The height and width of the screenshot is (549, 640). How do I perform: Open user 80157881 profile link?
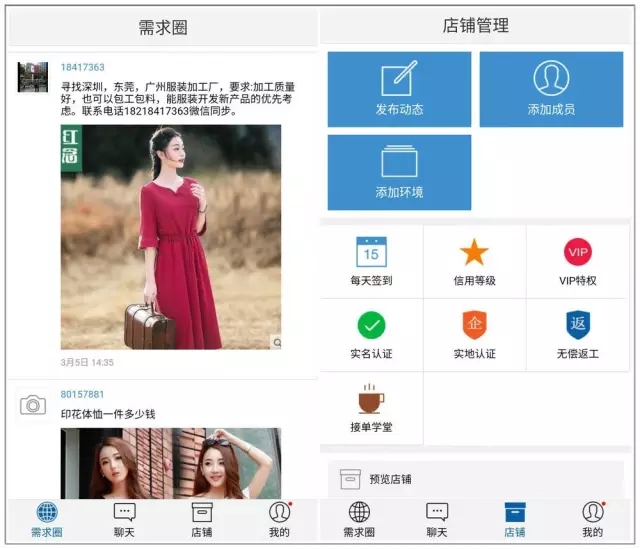(x=82, y=394)
